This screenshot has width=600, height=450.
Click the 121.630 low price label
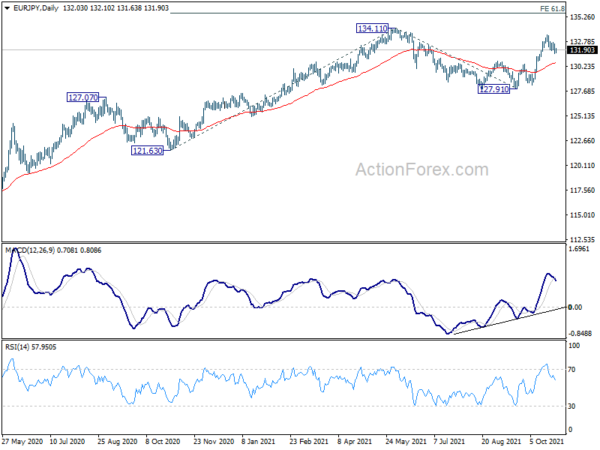(x=147, y=151)
